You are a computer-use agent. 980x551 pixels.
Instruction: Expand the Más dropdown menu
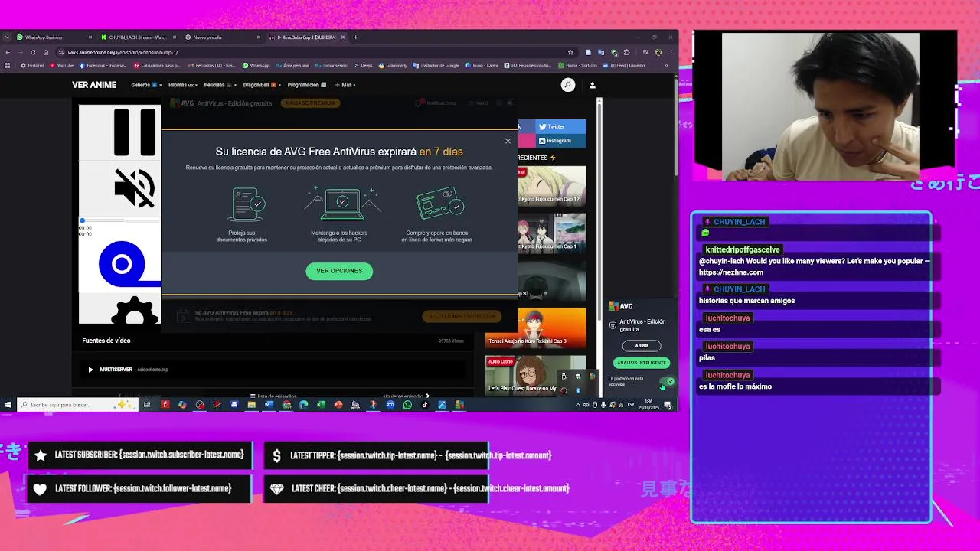click(x=345, y=85)
